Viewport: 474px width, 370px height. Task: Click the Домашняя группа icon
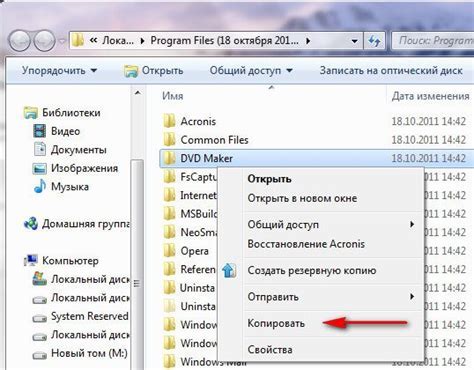pos(31,224)
